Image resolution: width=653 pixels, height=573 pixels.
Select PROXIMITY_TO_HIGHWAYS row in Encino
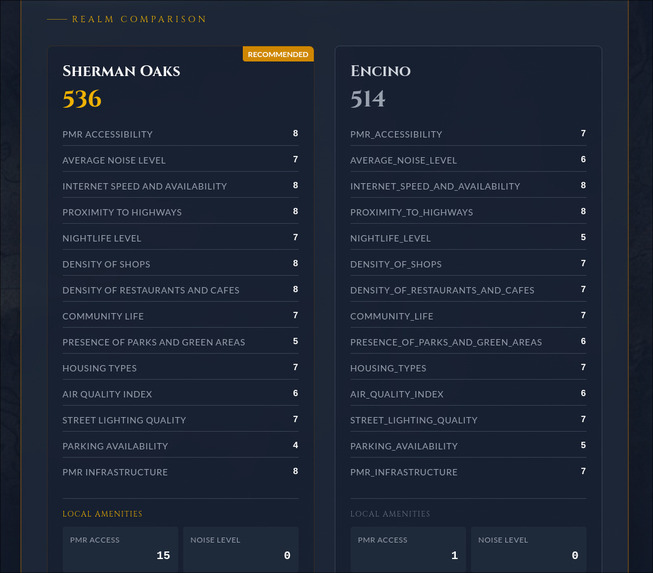click(x=468, y=212)
